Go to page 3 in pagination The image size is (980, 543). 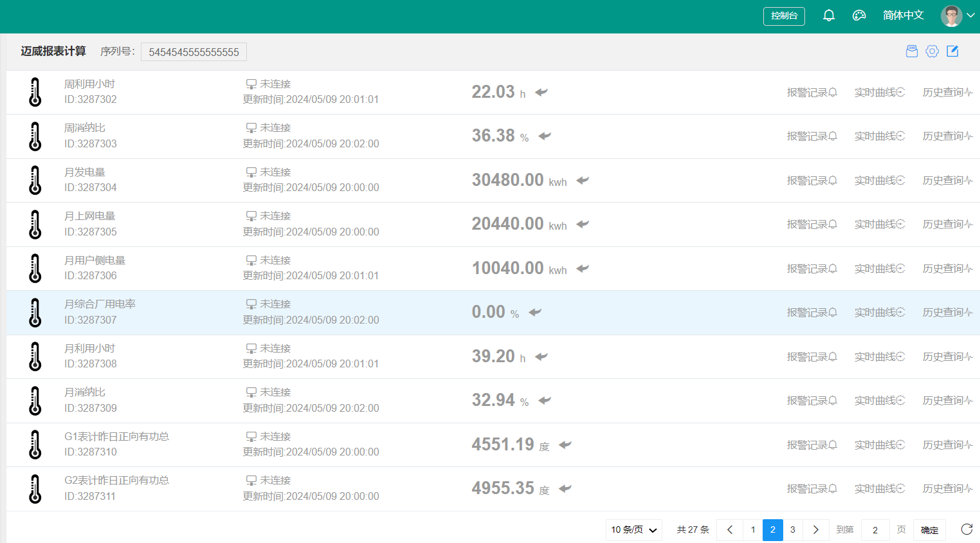click(x=793, y=530)
